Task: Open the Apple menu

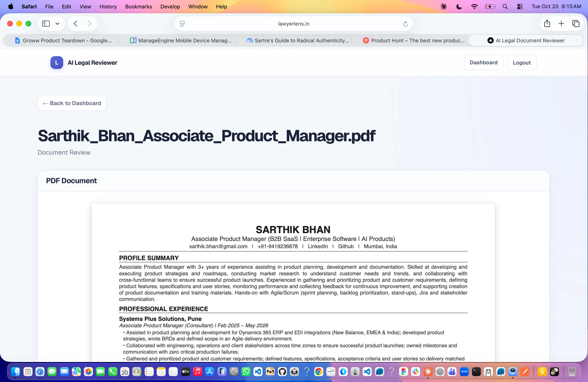Action: point(11,6)
